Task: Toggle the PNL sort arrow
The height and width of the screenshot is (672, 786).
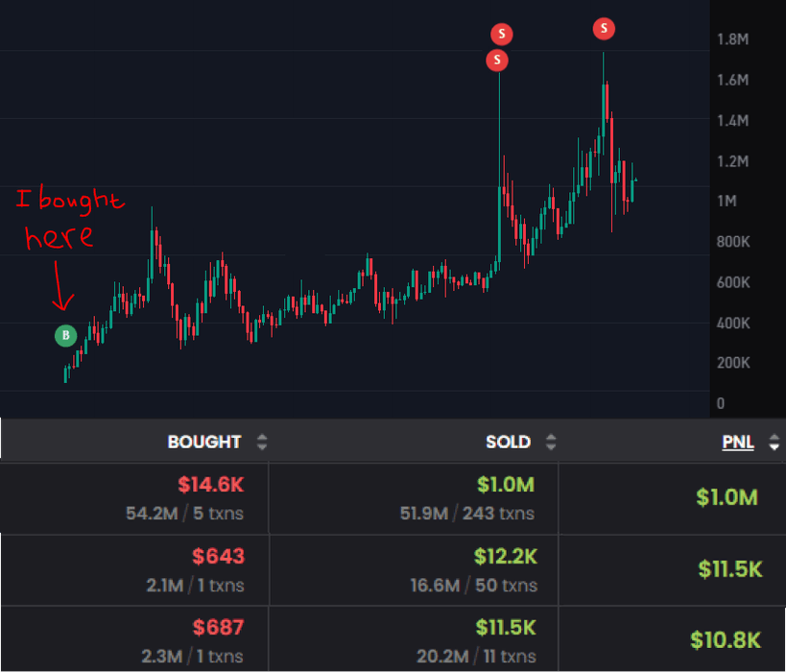Action: (774, 443)
